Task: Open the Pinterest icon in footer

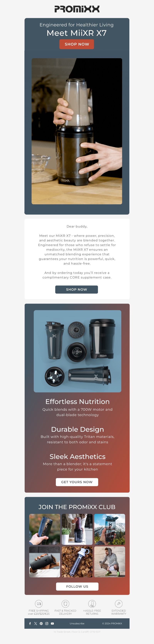Action: click(x=41, y=623)
